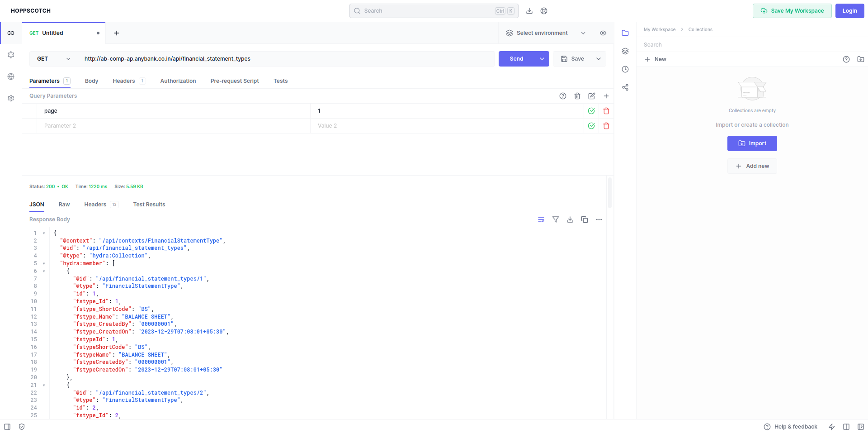Expand the Send button options chevron
The image size is (868, 434).
[542, 59]
